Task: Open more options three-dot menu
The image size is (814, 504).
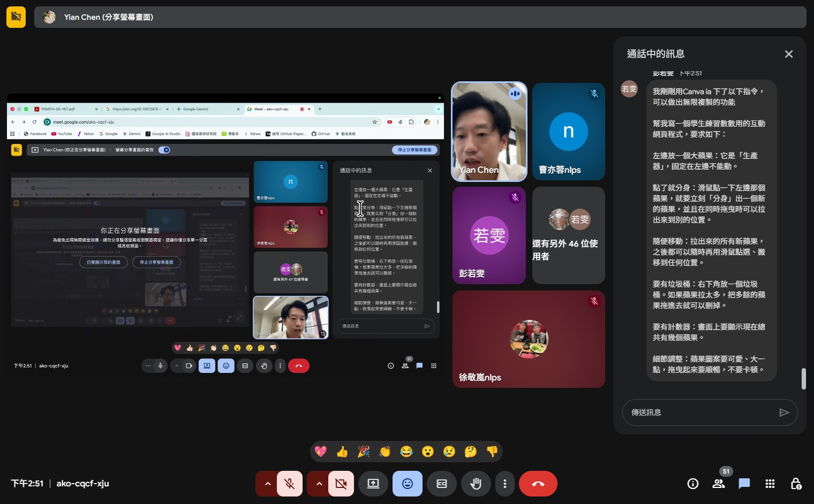Action: 504,484
